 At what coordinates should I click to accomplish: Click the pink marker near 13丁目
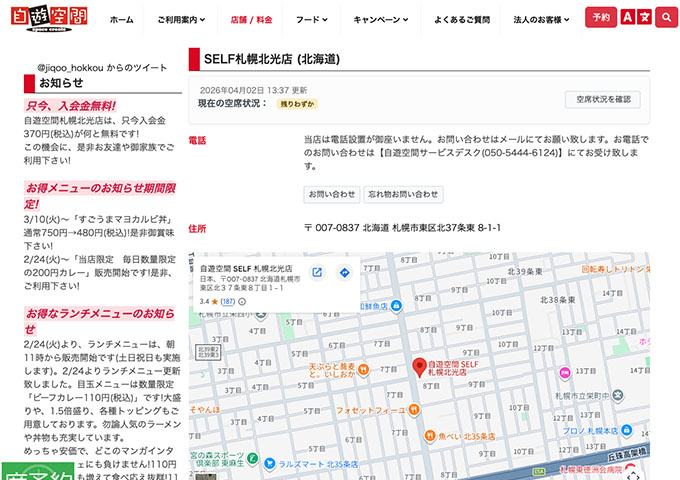(565, 373)
